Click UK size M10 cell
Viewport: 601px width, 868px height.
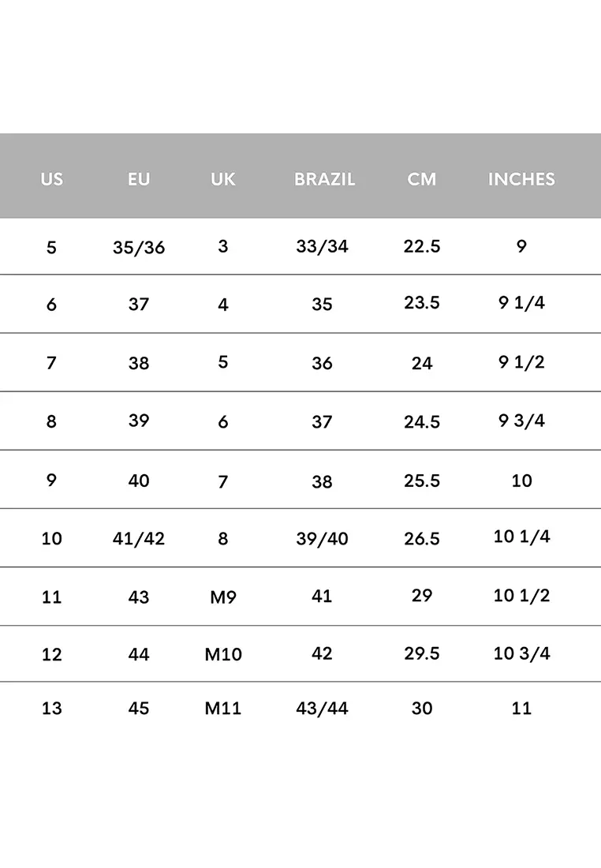click(x=223, y=654)
